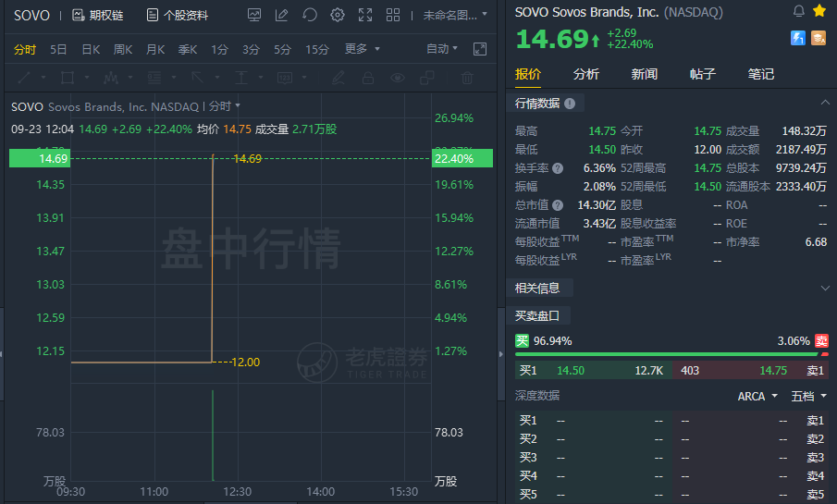Open the 未命名图 layout dropdown

coord(455,16)
